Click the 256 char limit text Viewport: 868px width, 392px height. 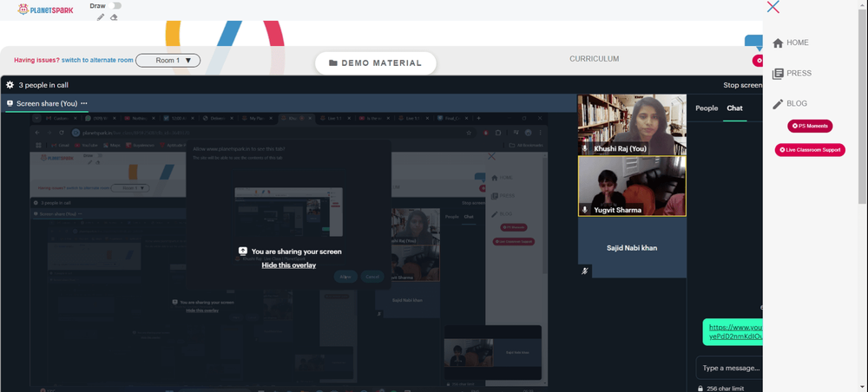pos(726,389)
